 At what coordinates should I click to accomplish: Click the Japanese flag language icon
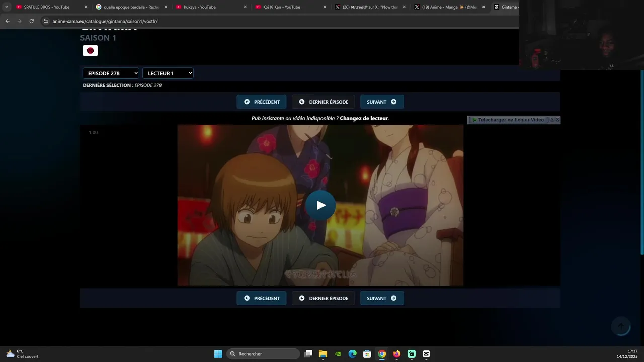(x=90, y=50)
